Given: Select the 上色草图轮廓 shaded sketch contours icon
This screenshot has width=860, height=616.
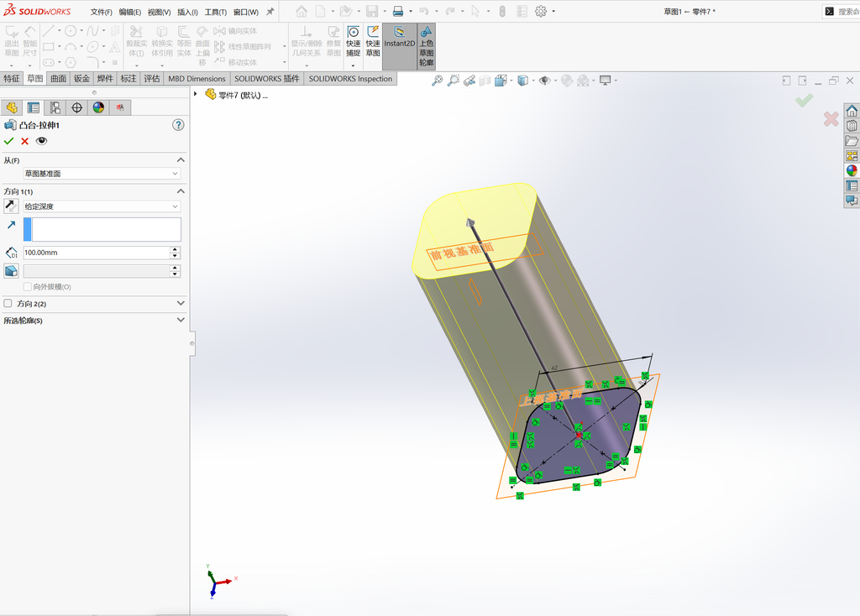Looking at the screenshot, I should click(426, 46).
